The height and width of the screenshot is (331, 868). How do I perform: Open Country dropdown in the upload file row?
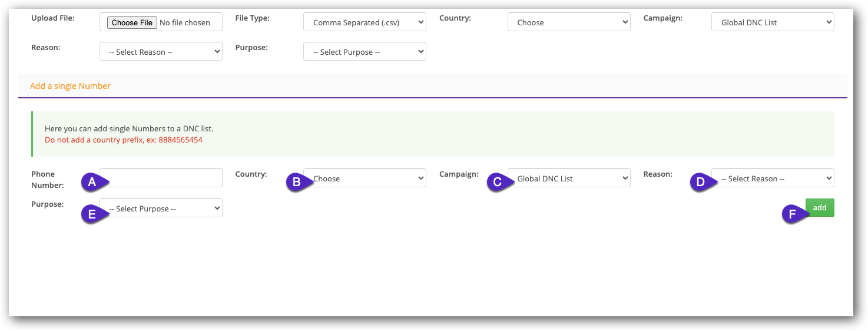568,22
